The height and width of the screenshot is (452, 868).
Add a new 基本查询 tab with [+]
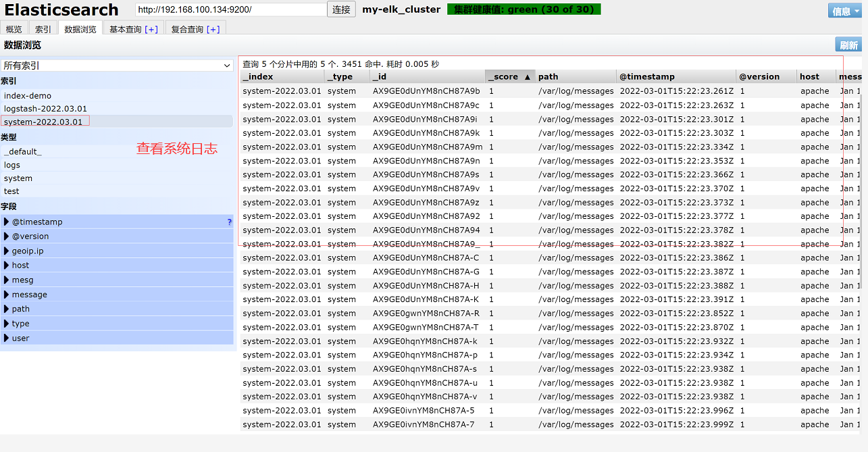(151, 29)
